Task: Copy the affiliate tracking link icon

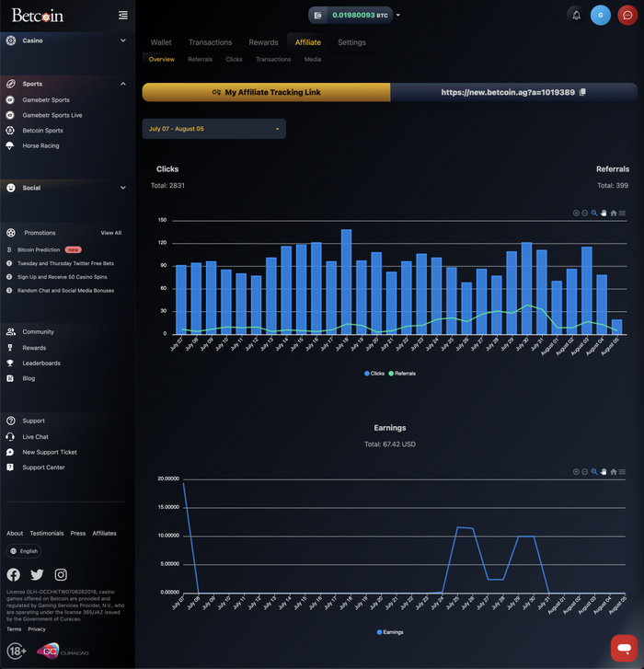Action: pyautogui.click(x=582, y=92)
